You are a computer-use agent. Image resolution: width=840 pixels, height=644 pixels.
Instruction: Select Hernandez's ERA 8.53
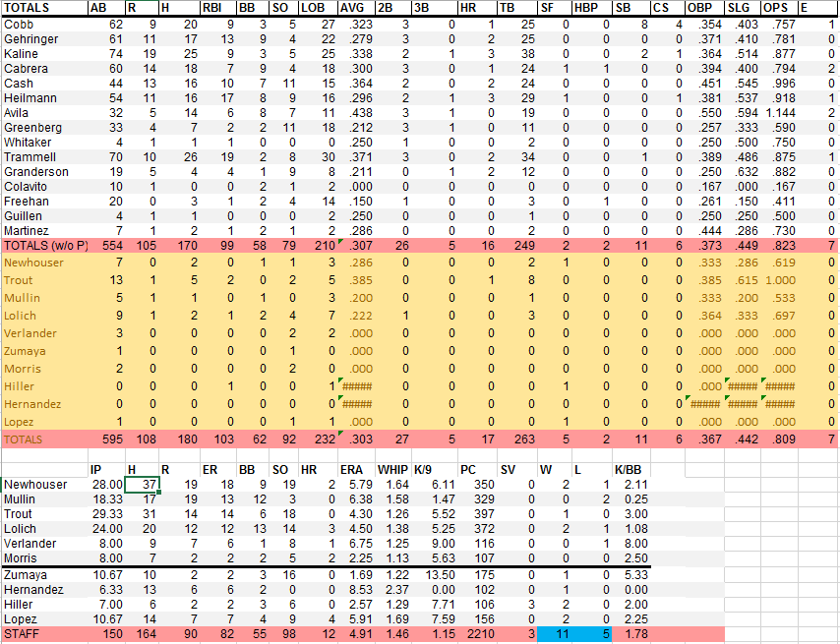361,590
